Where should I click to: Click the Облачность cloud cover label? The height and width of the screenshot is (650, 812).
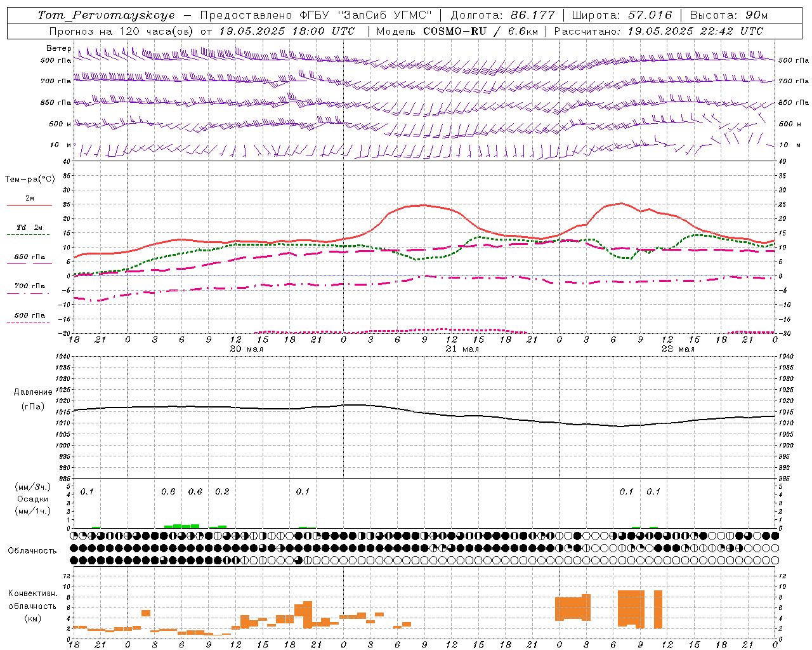point(32,551)
